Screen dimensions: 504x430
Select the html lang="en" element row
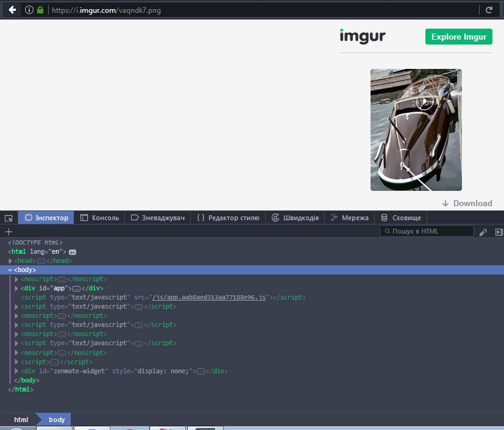pyautogui.click(x=252, y=251)
